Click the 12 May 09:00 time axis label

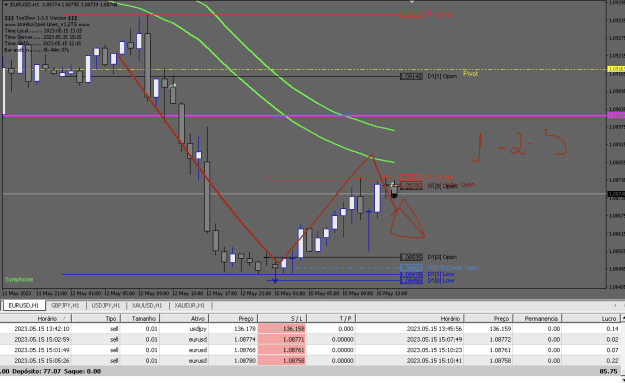click(x=154, y=293)
